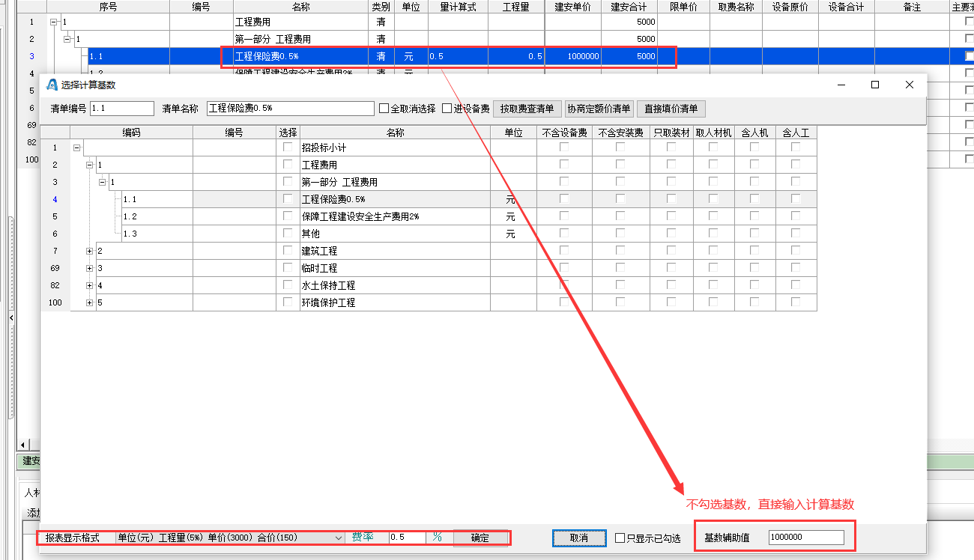Enable the 进设备费 checkbox

pyautogui.click(x=447, y=109)
